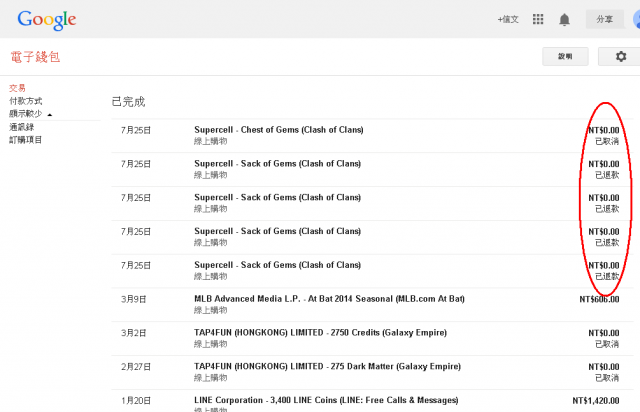
Task: Click the Google logo
Action: (47, 19)
